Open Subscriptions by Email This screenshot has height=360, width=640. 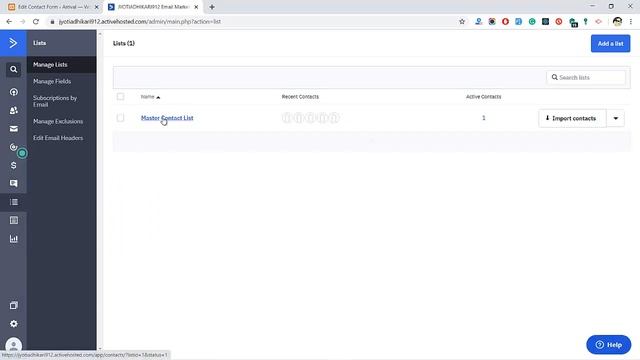coord(55,101)
